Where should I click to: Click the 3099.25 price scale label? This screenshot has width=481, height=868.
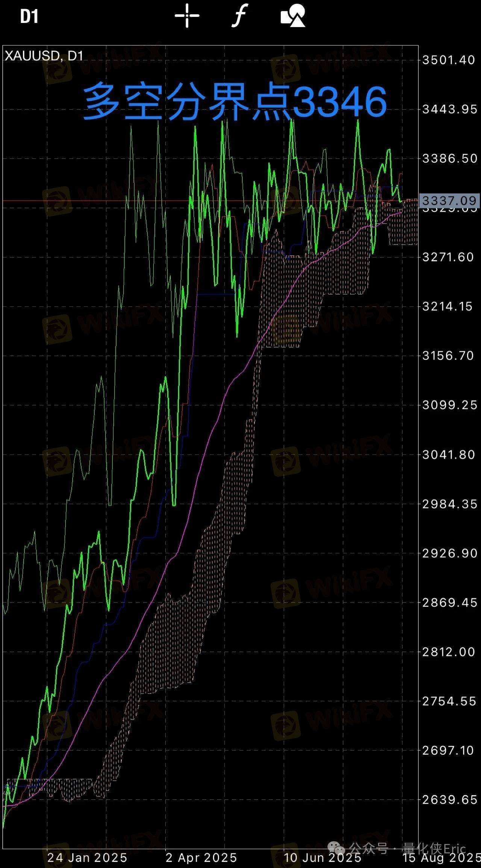pos(449,405)
